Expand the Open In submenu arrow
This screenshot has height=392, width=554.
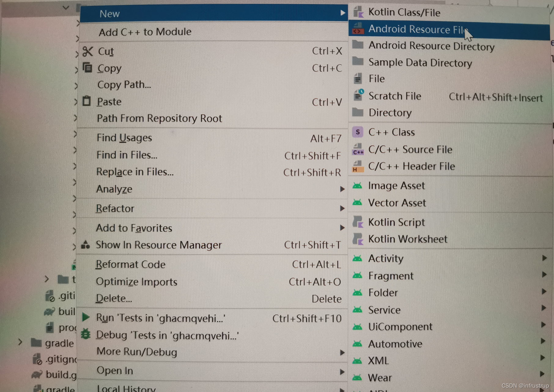point(342,372)
